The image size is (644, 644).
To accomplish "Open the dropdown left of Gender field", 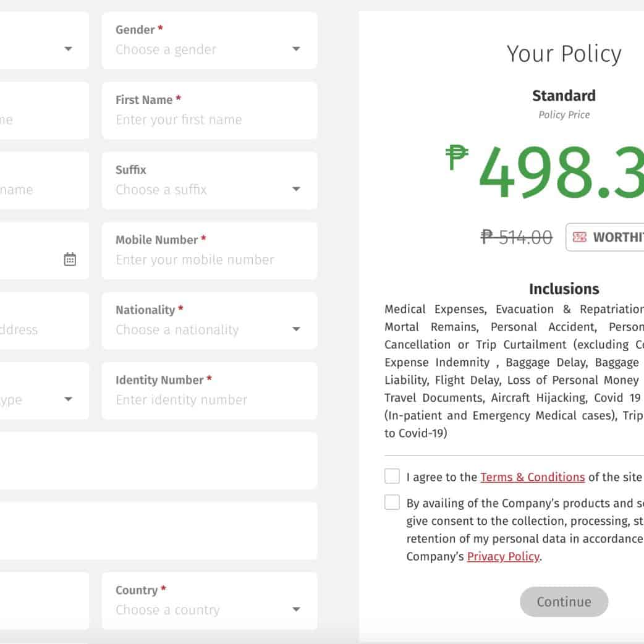I will [x=69, y=49].
